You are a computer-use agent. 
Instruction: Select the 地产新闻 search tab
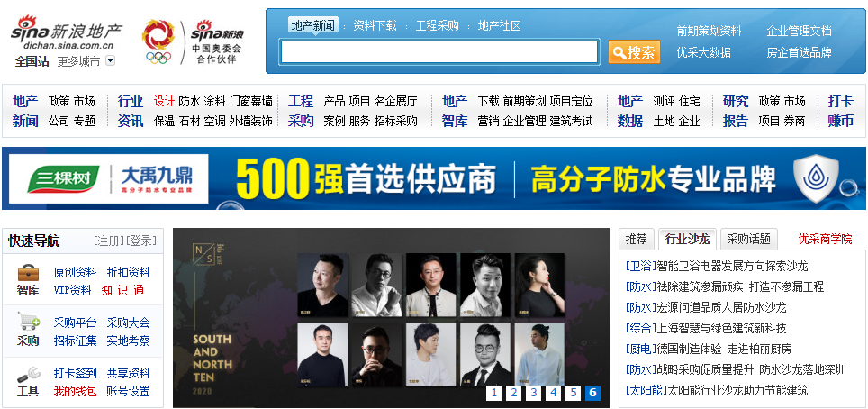click(312, 25)
